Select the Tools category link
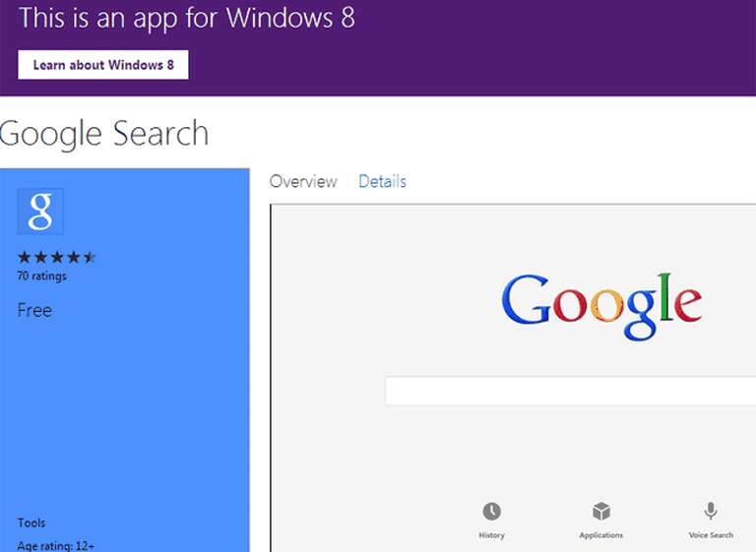The image size is (756, 552). pos(31,522)
